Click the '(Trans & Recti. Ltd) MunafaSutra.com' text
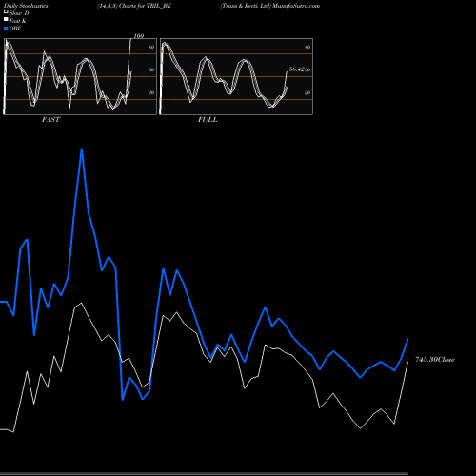 [270, 6]
